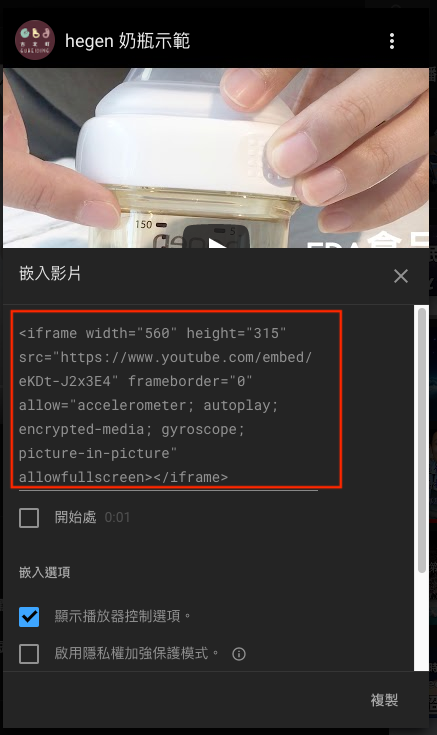Image resolution: width=437 pixels, height=735 pixels.
Task: Open the three-dot more options menu
Action: pyautogui.click(x=392, y=41)
